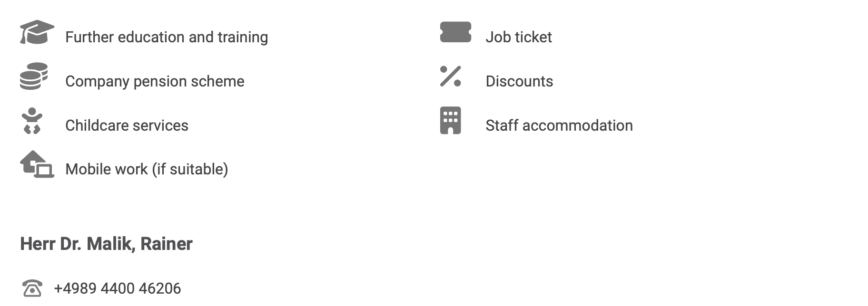Select the Further education and training text

[x=167, y=37]
